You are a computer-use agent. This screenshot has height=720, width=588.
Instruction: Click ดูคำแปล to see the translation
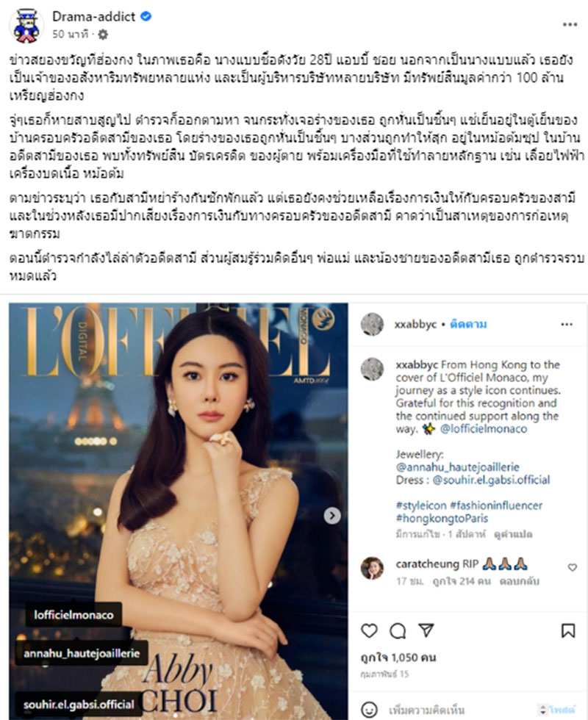point(513,535)
